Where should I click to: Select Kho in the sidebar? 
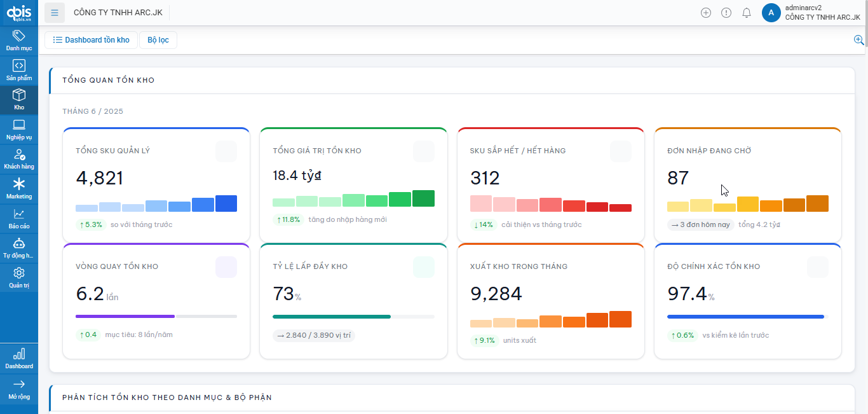point(19,100)
